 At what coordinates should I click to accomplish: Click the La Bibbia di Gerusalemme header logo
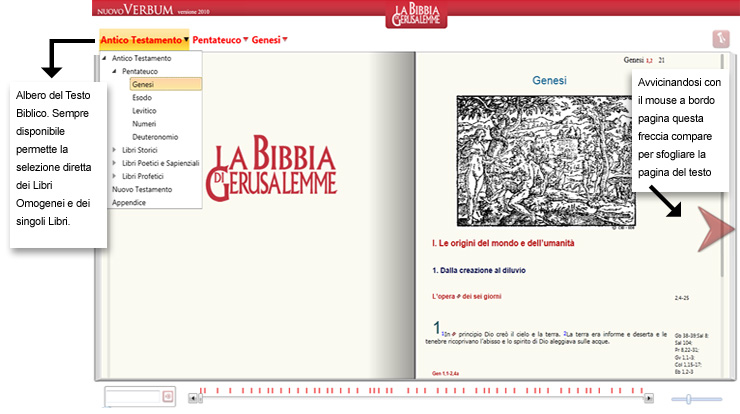click(x=415, y=16)
